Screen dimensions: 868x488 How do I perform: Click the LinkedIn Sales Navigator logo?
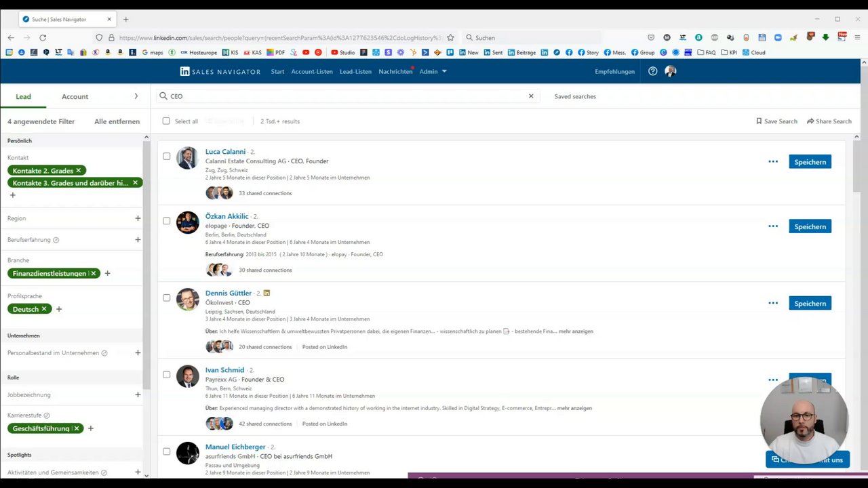[220, 71]
